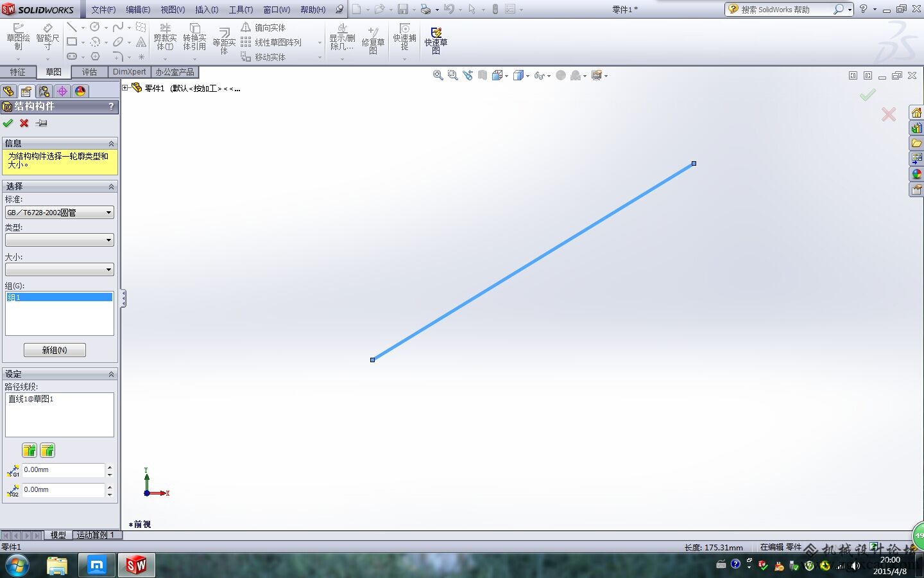Screen dimensions: 924x578
Task: Select the Spline tool icon
Action: 118,27
